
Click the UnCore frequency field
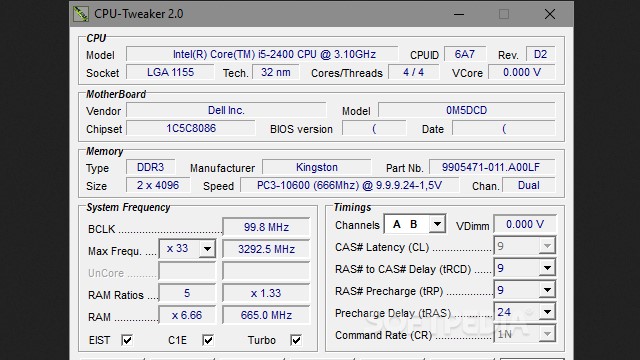[266, 271]
